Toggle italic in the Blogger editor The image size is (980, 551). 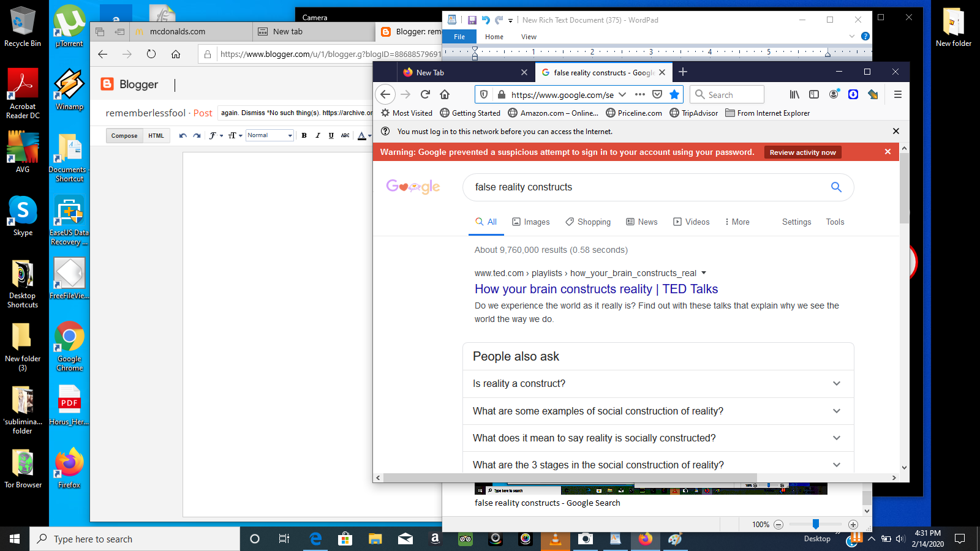(317, 135)
